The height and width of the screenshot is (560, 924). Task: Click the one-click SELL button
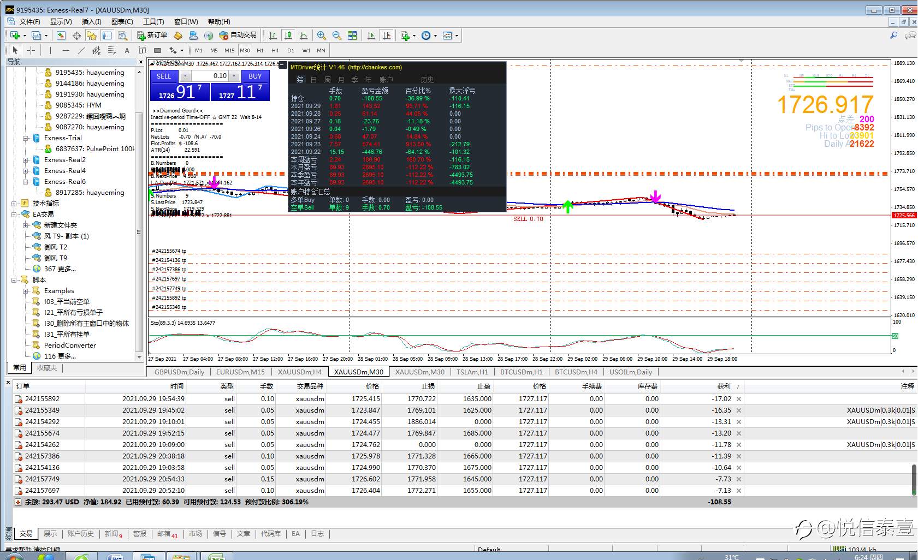[x=164, y=76]
